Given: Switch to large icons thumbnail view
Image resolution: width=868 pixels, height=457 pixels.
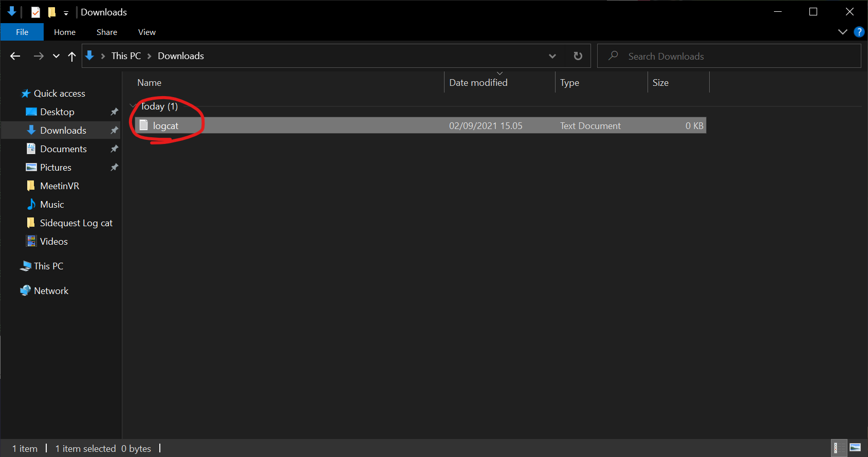Looking at the screenshot, I should click(855, 448).
